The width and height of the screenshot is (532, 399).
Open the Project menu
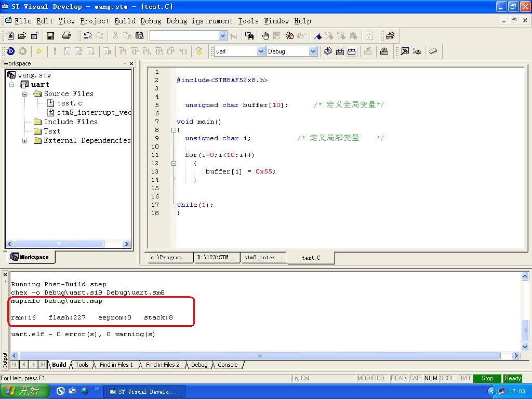pos(95,21)
